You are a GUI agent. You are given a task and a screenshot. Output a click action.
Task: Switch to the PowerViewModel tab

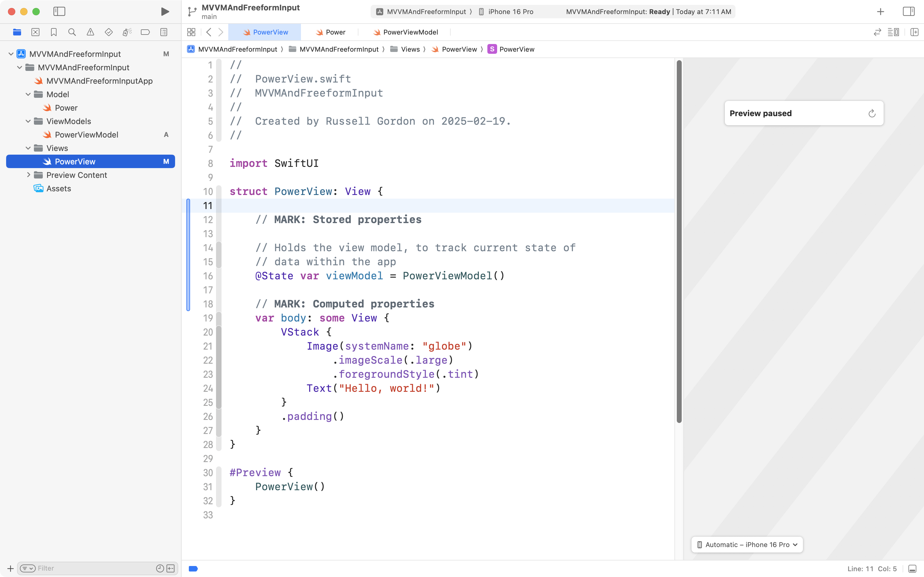point(405,32)
